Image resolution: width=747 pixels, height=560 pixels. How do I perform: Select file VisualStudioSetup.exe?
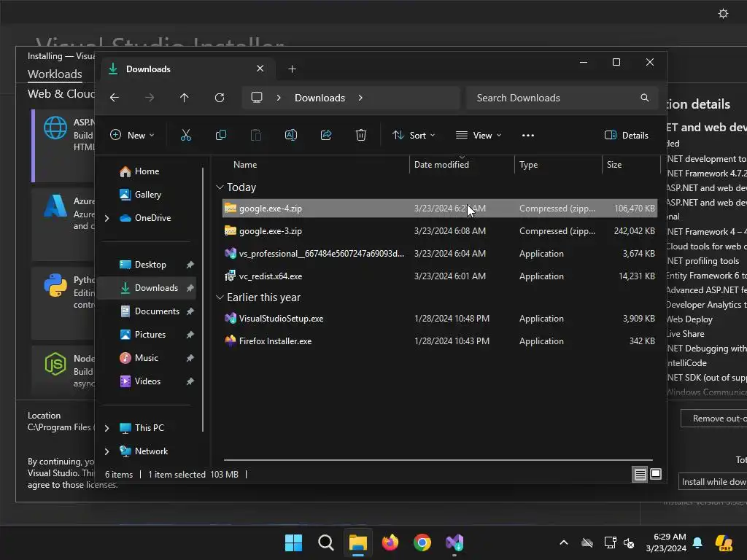click(x=440, y=319)
